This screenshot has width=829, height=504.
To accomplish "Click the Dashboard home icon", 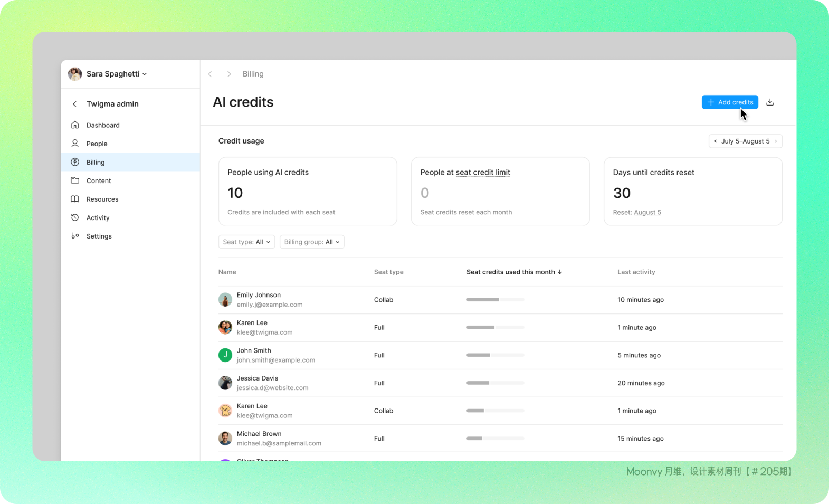I will [75, 125].
